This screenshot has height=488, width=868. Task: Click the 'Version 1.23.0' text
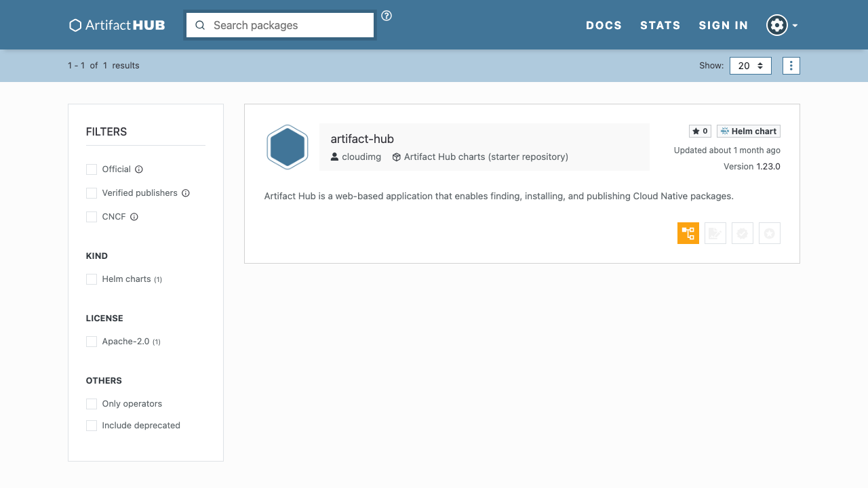[x=752, y=167]
